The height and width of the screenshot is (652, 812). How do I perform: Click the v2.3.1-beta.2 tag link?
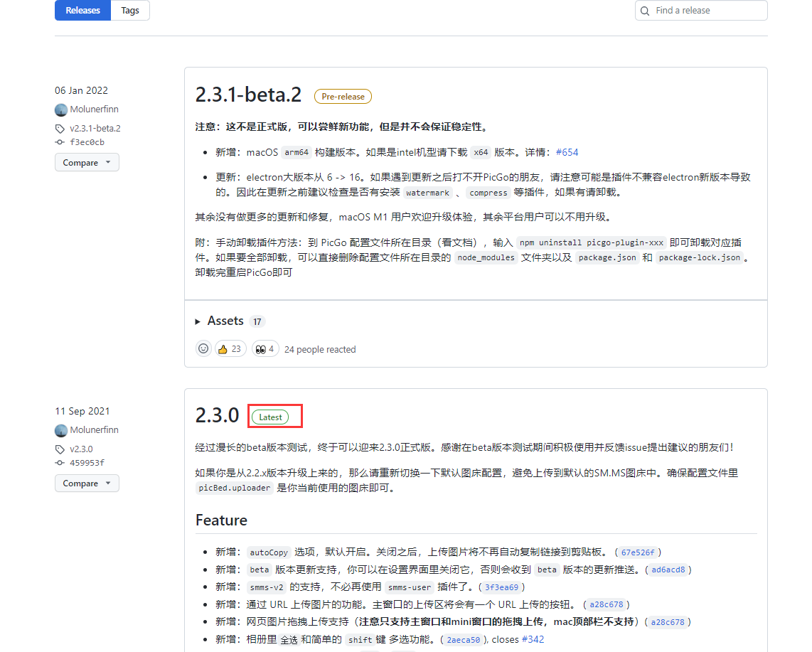pos(95,129)
